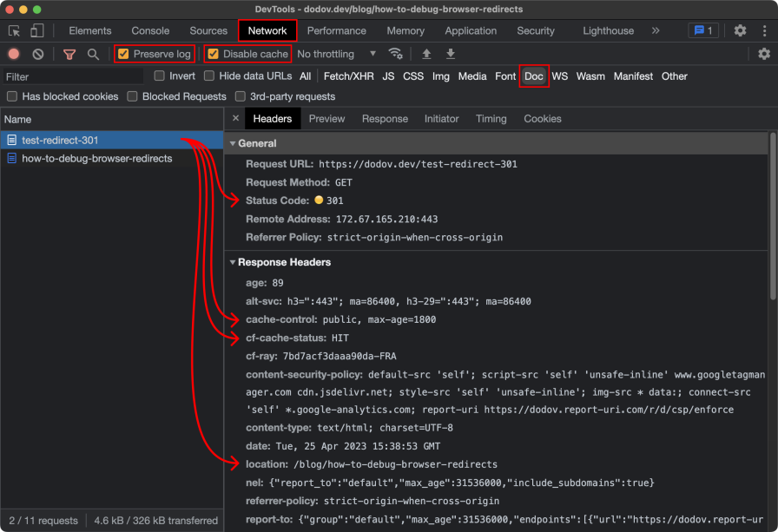Toggle the device toolbar icon
The height and width of the screenshot is (532, 778).
pyautogui.click(x=36, y=30)
